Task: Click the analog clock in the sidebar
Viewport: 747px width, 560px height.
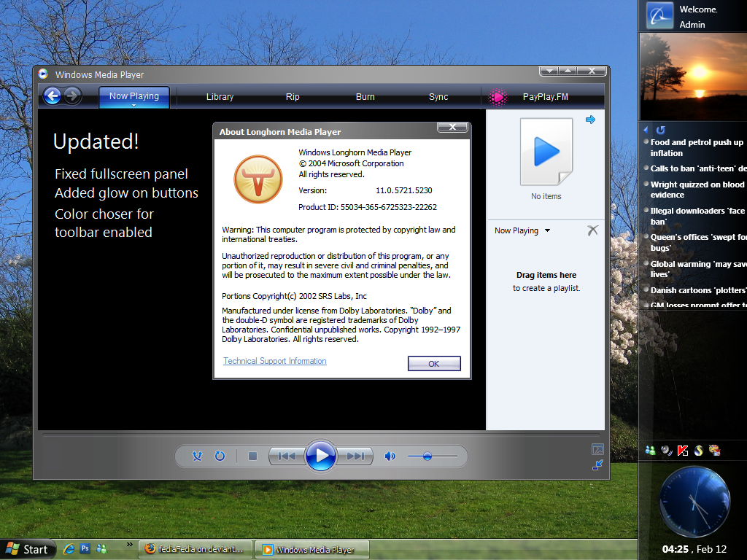Action: click(x=694, y=502)
